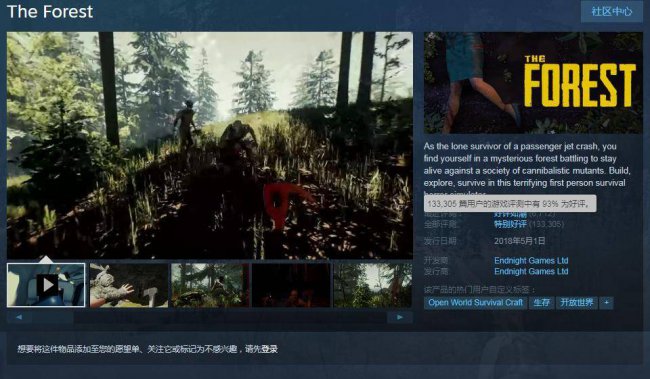Click the plus button to add tags
650x379 pixels.
click(606, 302)
